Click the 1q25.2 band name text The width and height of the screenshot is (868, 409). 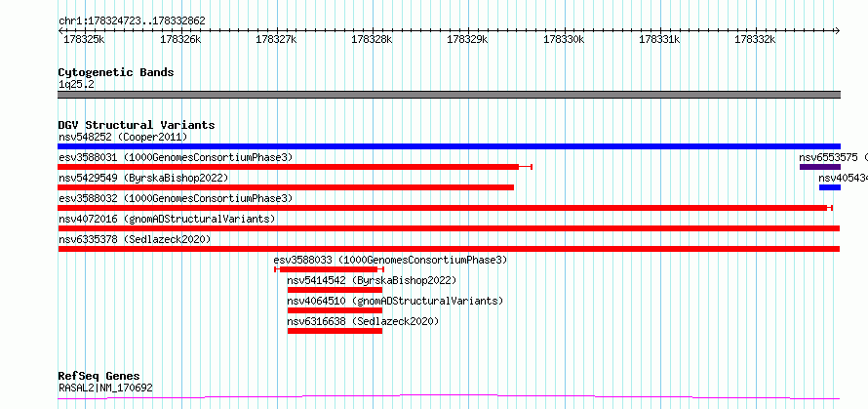[x=76, y=84]
